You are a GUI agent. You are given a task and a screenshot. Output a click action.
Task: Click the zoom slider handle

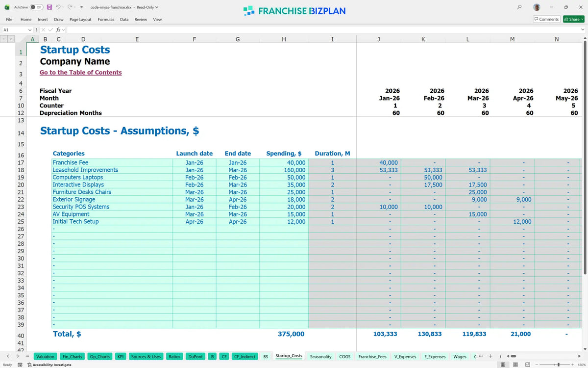coord(559,365)
